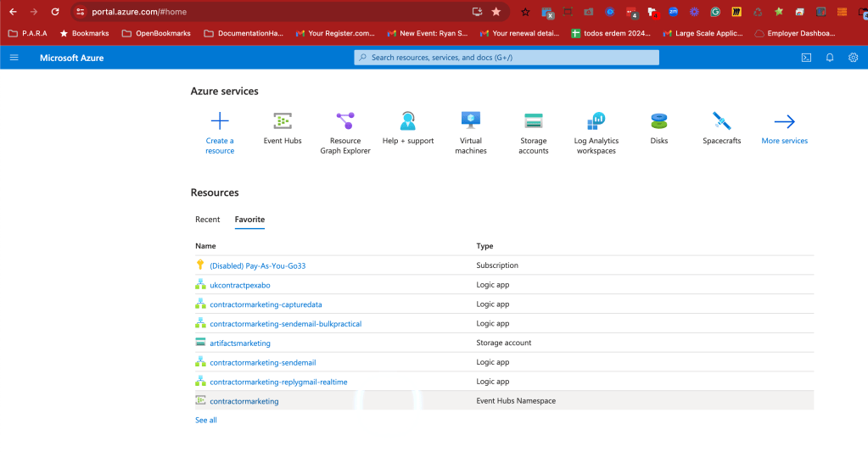Open portal settings gear icon

[x=853, y=58]
